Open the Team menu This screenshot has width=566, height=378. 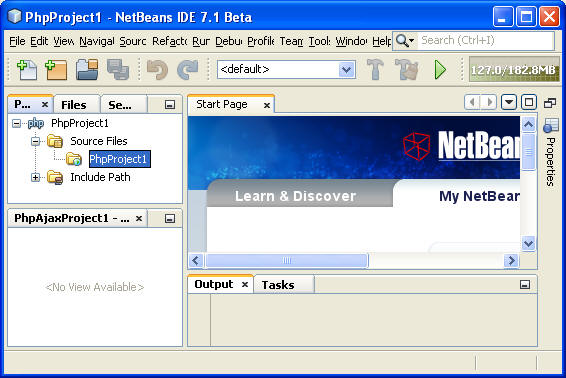291,41
